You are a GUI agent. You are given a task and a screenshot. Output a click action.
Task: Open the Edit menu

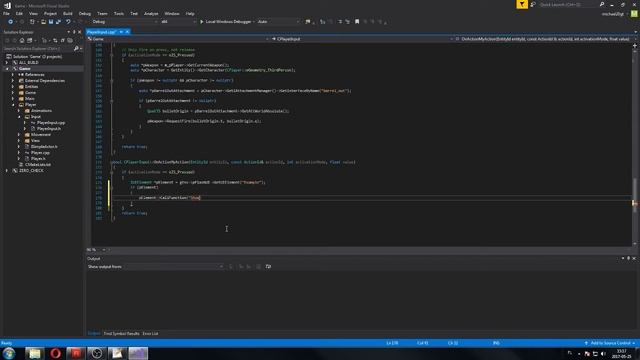tap(19, 13)
